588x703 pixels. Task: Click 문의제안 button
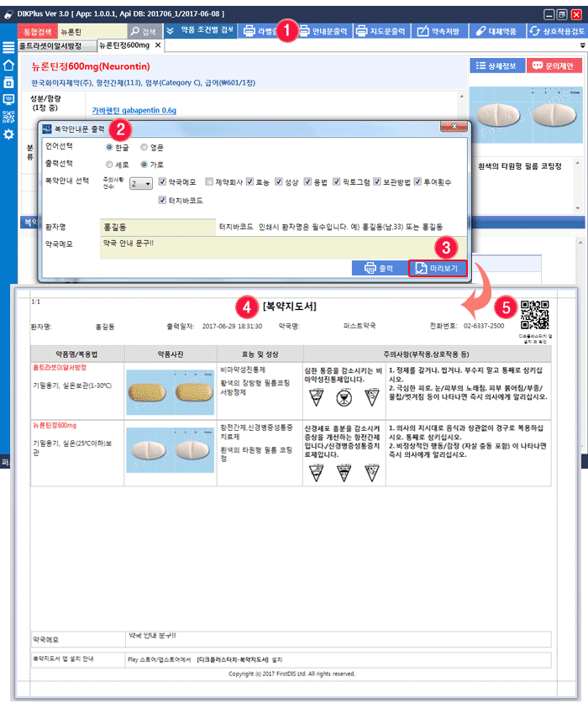coord(554,66)
